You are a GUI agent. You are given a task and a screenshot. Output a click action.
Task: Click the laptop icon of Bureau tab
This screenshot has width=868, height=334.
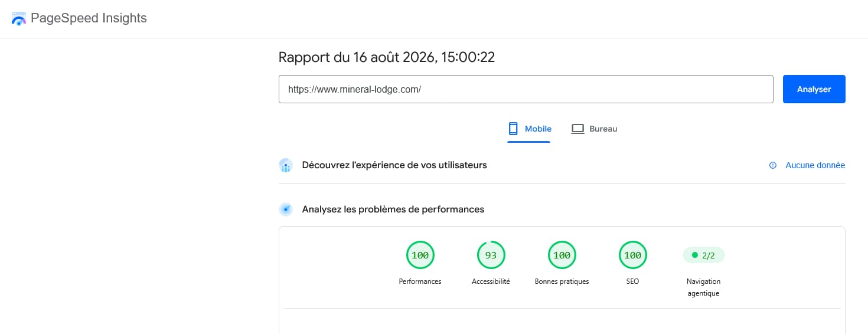[578, 129]
